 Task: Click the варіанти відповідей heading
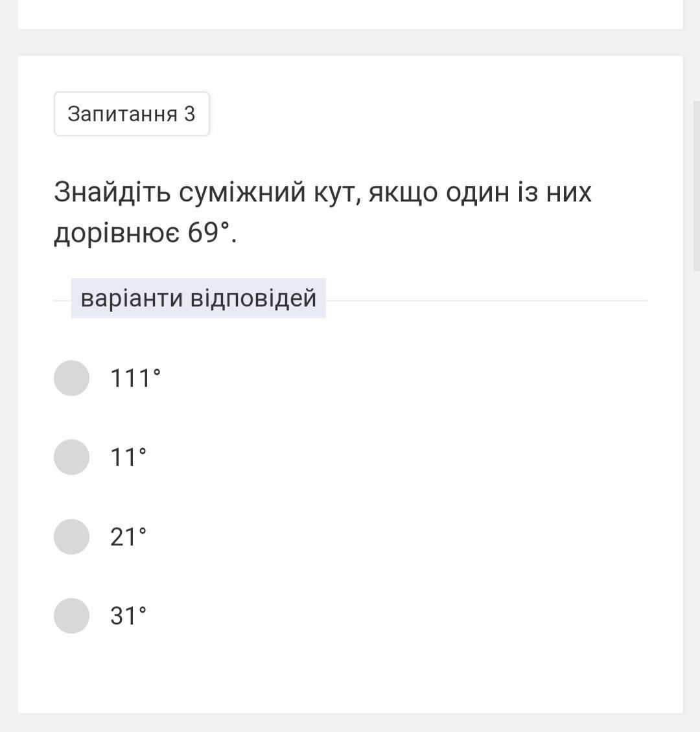pos(198,299)
